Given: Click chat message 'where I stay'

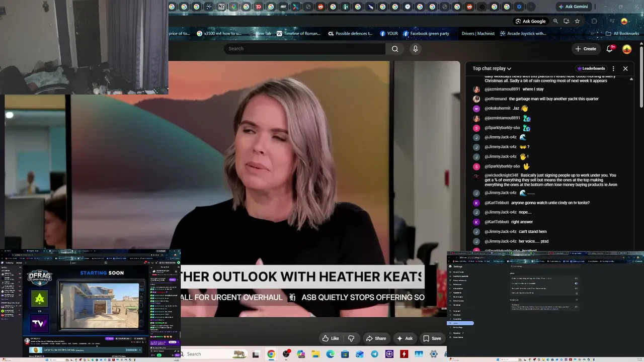Looking at the screenshot, I should point(533,89).
